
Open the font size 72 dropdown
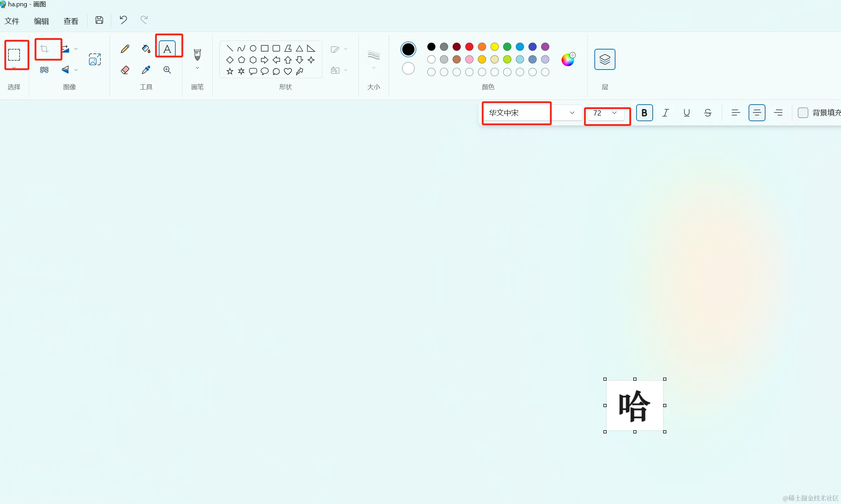614,113
